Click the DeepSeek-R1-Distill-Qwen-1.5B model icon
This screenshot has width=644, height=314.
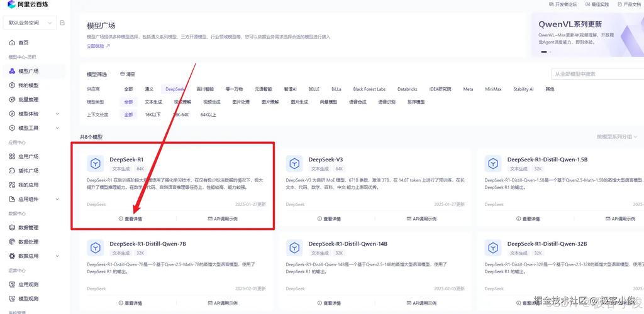coord(493,163)
